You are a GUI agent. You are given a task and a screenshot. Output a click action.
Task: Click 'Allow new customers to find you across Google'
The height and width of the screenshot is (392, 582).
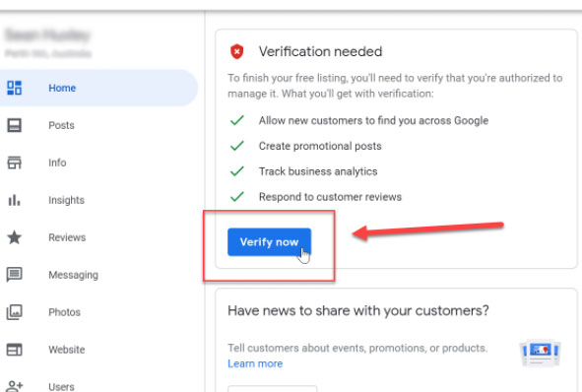tap(373, 120)
